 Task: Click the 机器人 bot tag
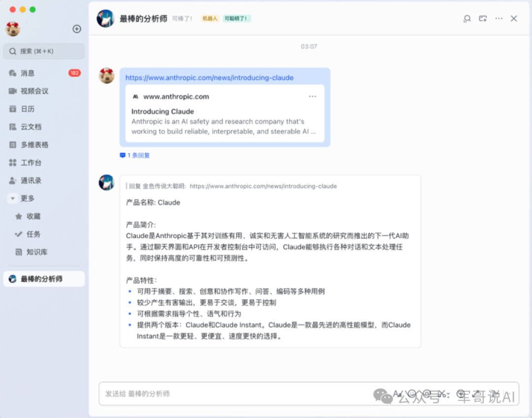click(210, 19)
